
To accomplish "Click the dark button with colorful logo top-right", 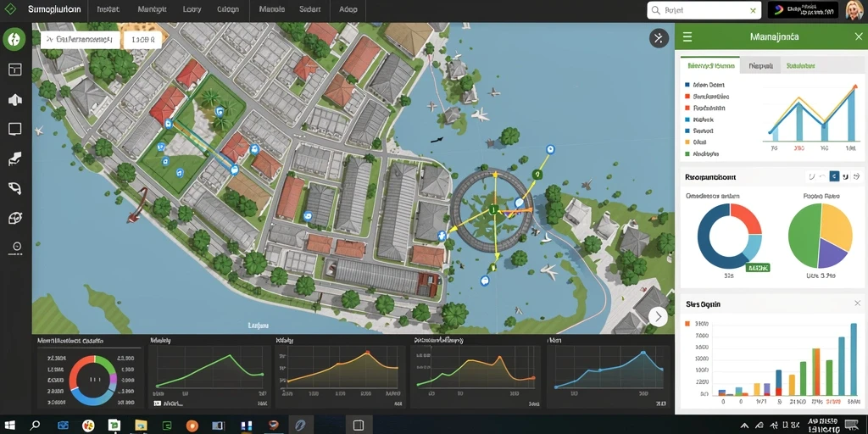I will click(x=803, y=10).
